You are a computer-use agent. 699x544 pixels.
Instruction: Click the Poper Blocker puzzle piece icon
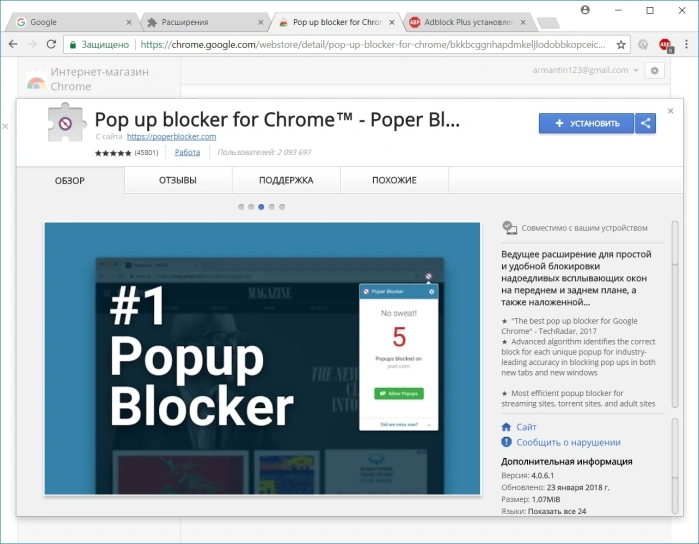tap(66, 122)
